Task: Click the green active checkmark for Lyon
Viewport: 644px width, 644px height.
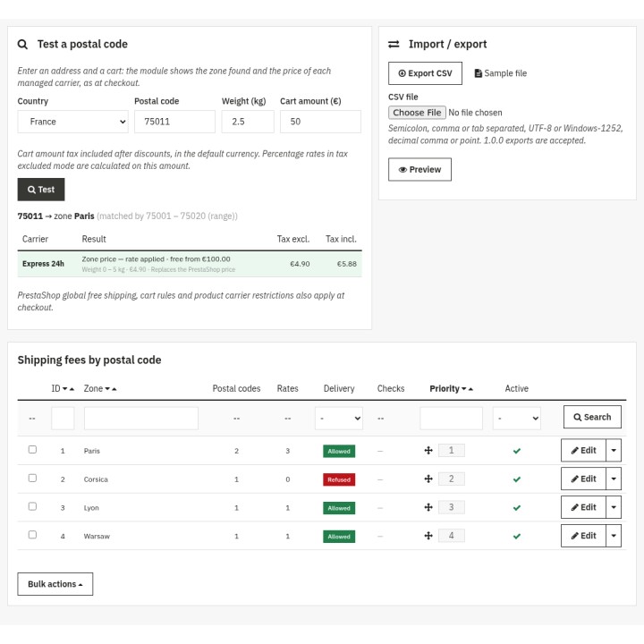Action: click(x=517, y=508)
